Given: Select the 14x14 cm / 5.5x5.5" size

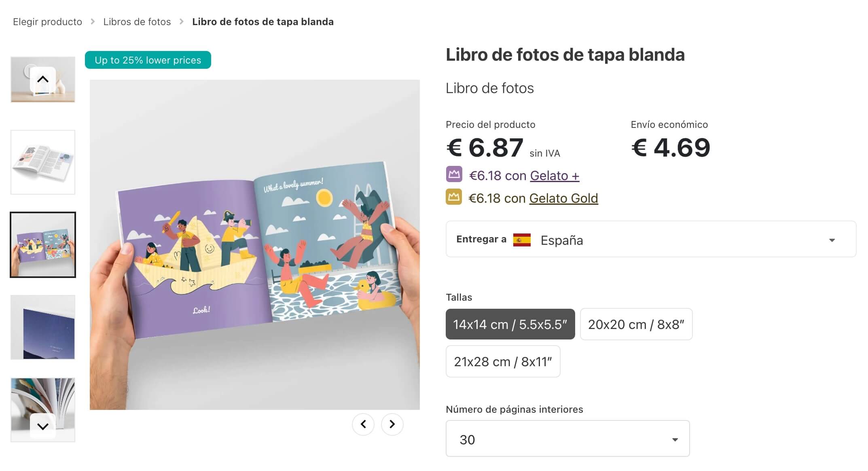Looking at the screenshot, I should coord(510,324).
